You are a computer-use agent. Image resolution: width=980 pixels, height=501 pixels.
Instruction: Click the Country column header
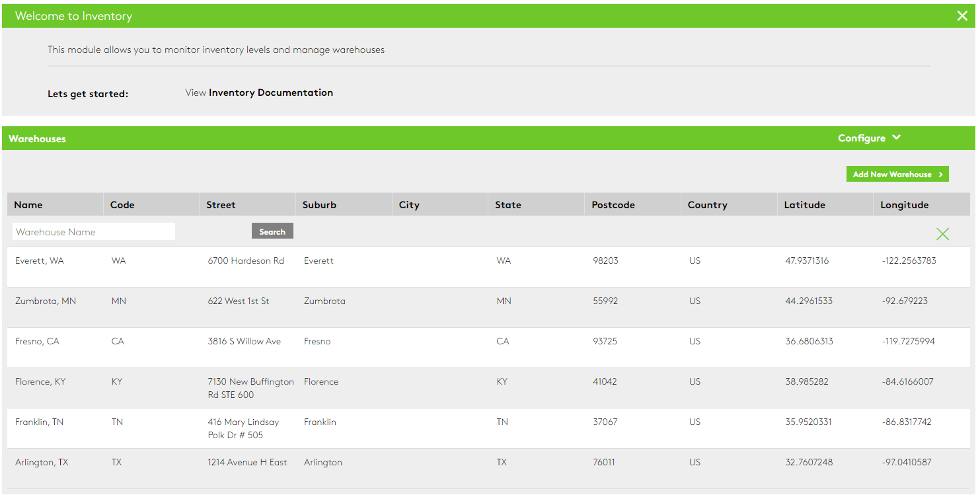coord(707,204)
